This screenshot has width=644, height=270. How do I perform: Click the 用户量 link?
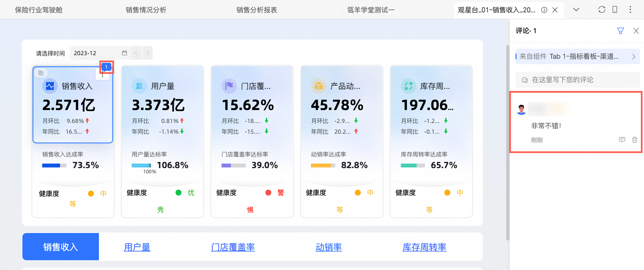pyautogui.click(x=137, y=247)
